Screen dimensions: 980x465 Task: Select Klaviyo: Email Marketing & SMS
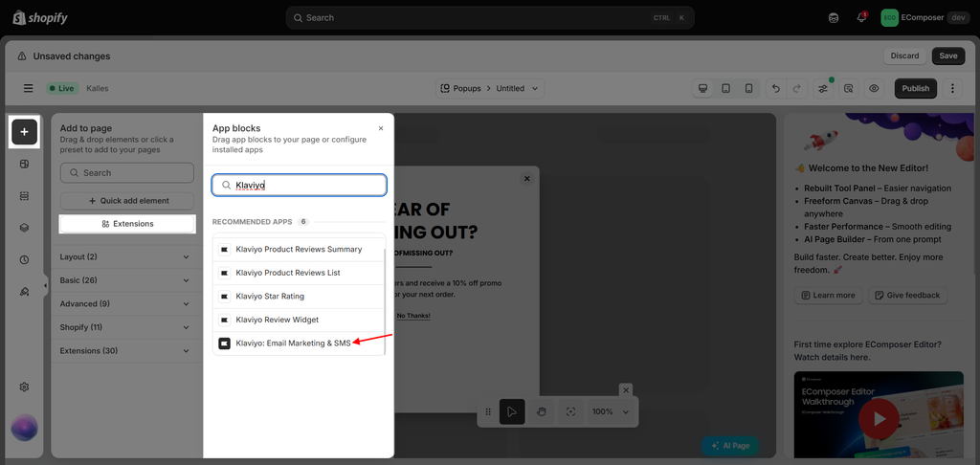(x=299, y=343)
